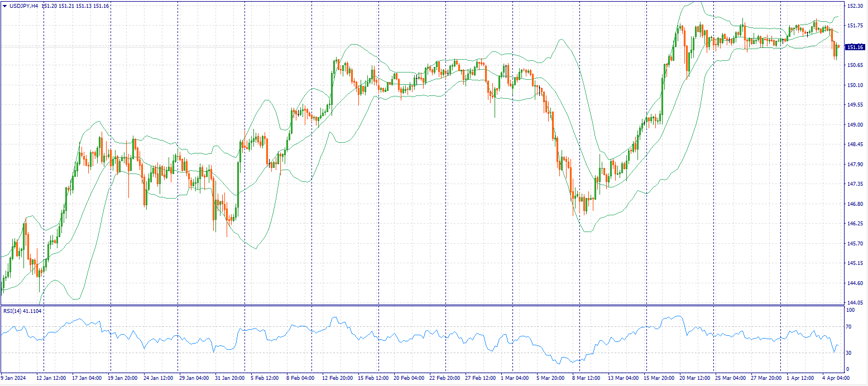Click the 5 Feb 12:00 time label
The image size is (868, 386).
click(265, 378)
